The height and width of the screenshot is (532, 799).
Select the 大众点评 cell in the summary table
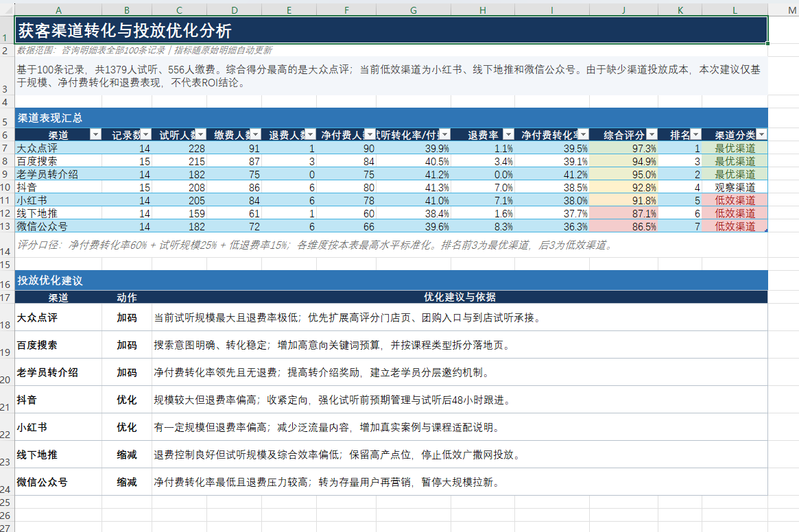point(58,148)
